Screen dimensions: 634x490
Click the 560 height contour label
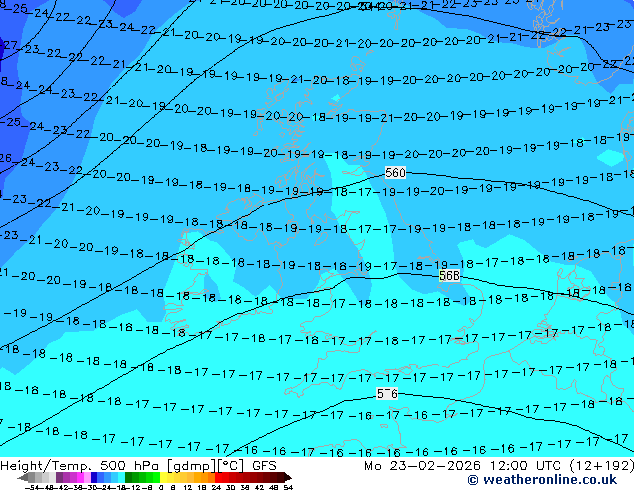point(395,173)
